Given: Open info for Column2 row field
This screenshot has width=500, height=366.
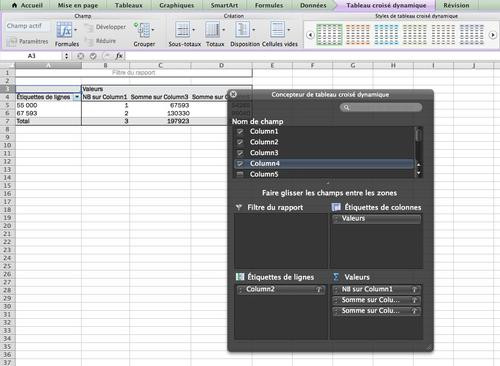Looking at the screenshot, I should (x=318, y=289).
